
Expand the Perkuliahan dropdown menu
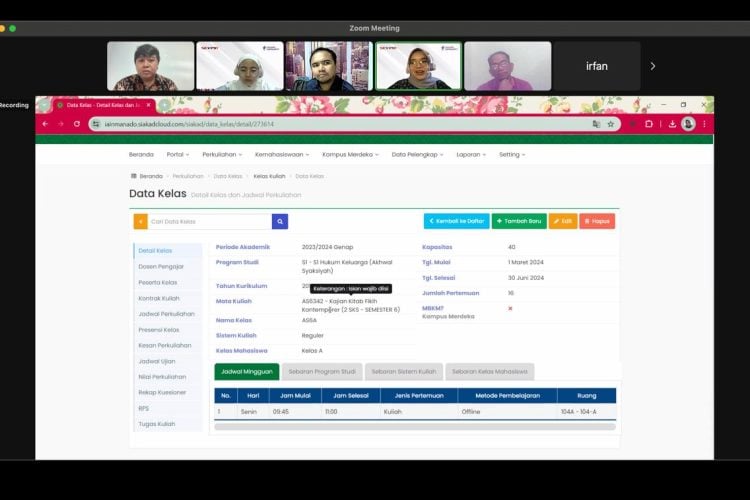tap(222, 155)
